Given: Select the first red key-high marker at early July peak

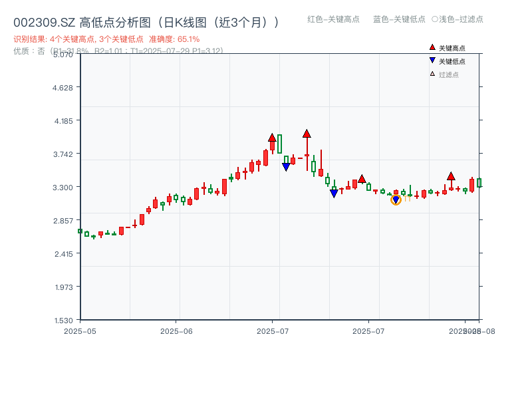Looking at the screenshot, I should point(273,137).
